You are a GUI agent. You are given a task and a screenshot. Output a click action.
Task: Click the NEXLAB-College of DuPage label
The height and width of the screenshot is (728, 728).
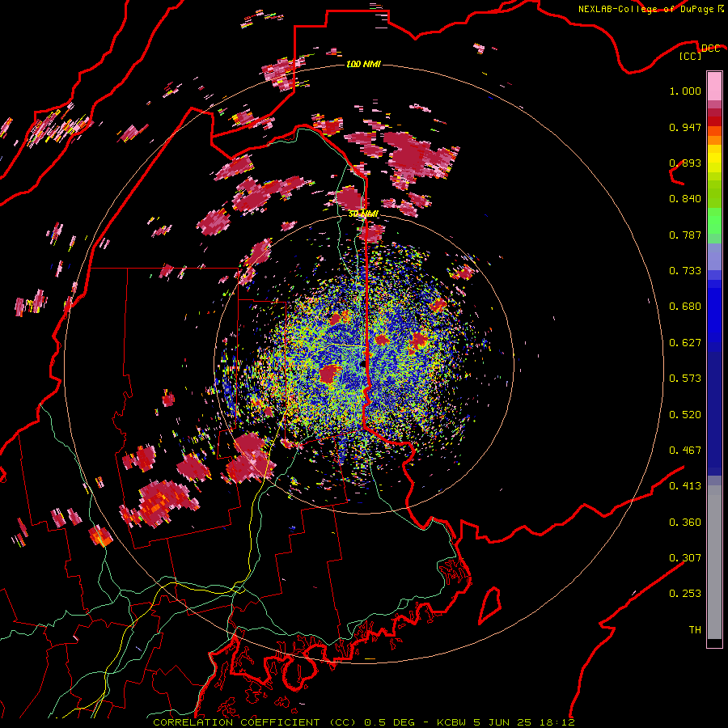(651, 9)
